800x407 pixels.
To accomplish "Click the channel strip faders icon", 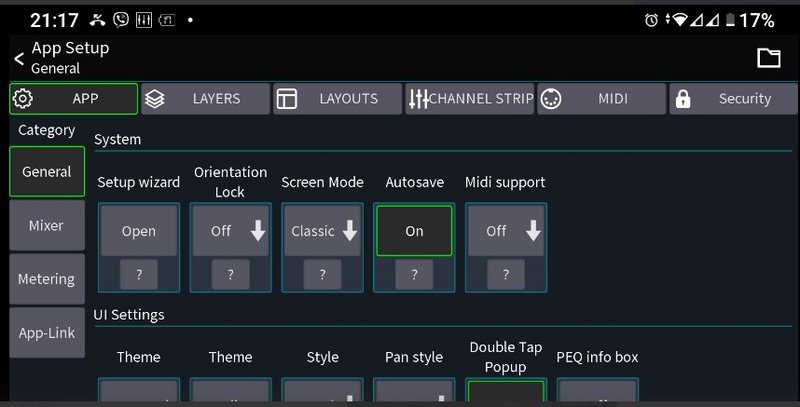I will coord(418,99).
